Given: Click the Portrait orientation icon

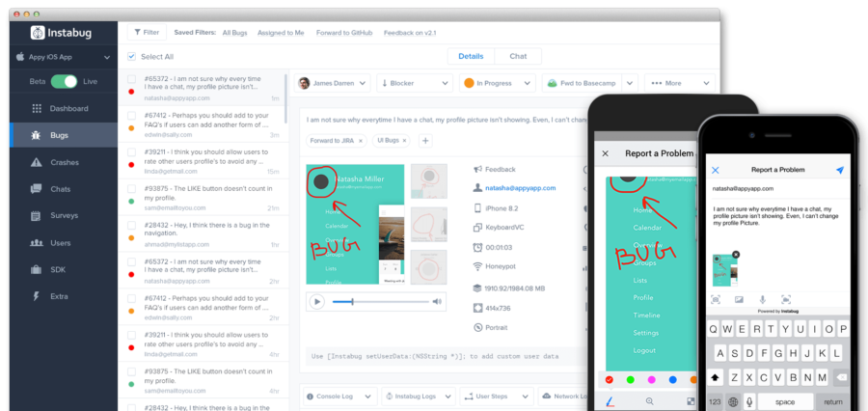Looking at the screenshot, I should [x=477, y=327].
